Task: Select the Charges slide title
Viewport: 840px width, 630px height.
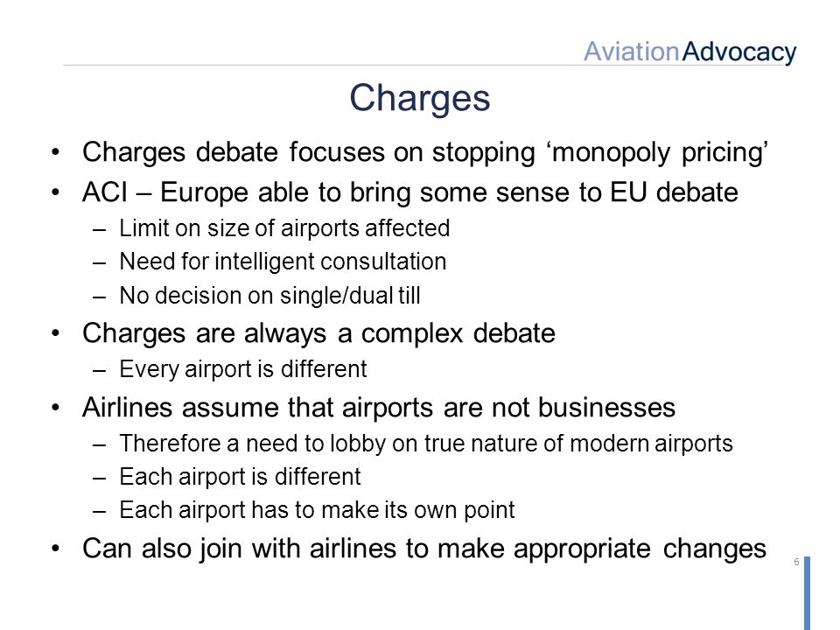Action: [x=420, y=98]
